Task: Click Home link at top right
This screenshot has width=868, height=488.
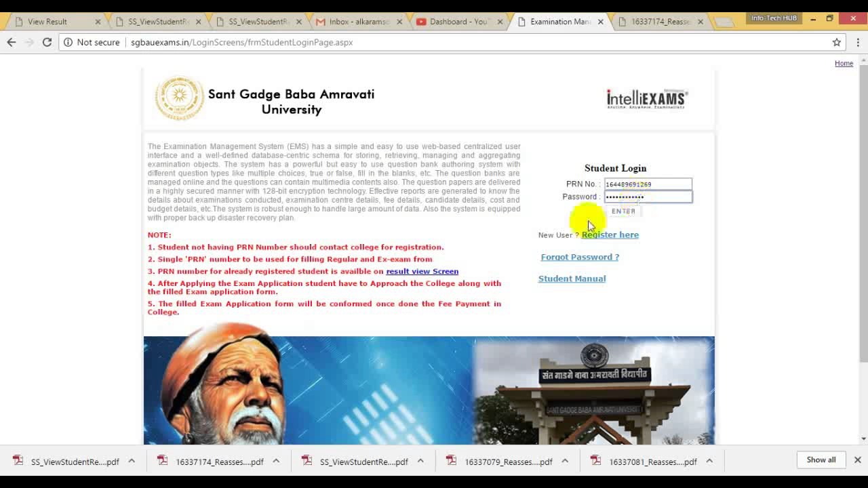Action: (844, 63)
